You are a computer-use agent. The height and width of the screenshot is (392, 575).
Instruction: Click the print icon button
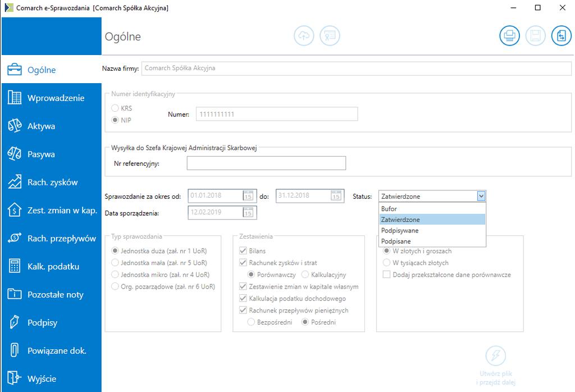(x=509, y=35)
